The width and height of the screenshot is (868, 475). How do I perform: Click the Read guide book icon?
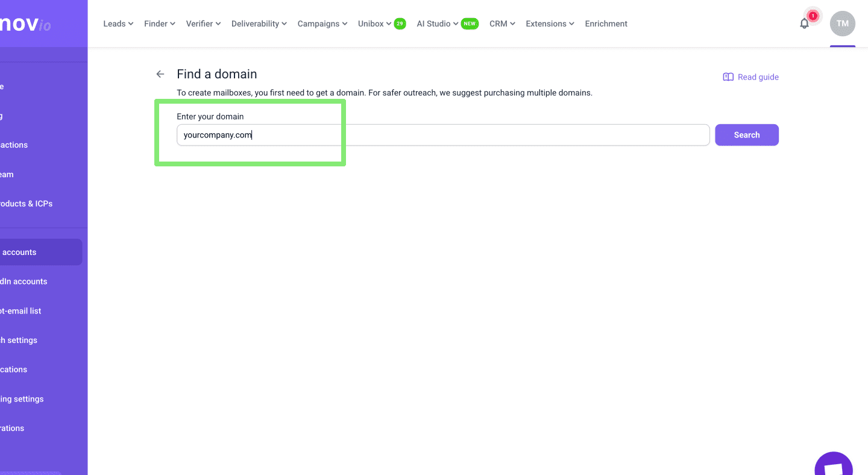[x=728, y=77]
